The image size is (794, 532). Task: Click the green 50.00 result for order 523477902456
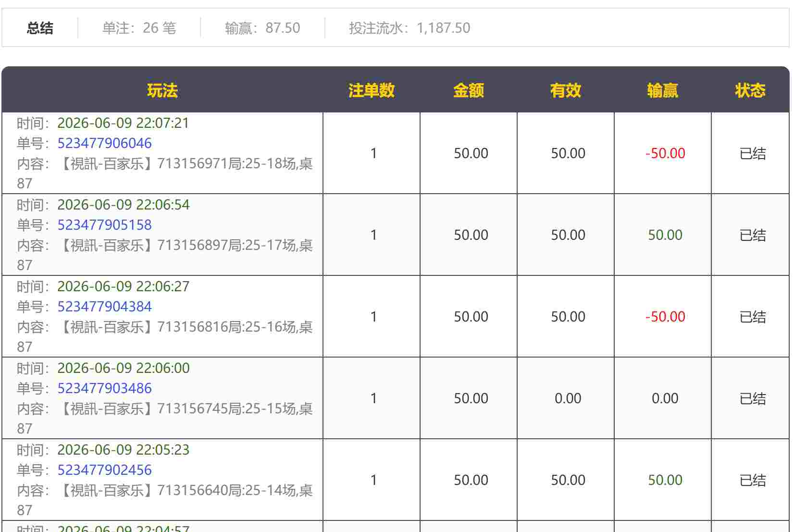click(x=665, y=480)
